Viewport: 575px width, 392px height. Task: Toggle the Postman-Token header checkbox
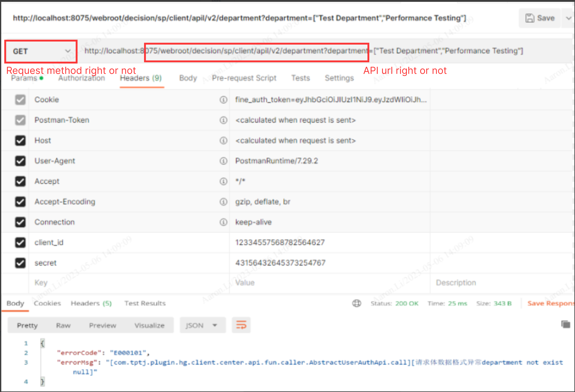(x=20, y=120)
